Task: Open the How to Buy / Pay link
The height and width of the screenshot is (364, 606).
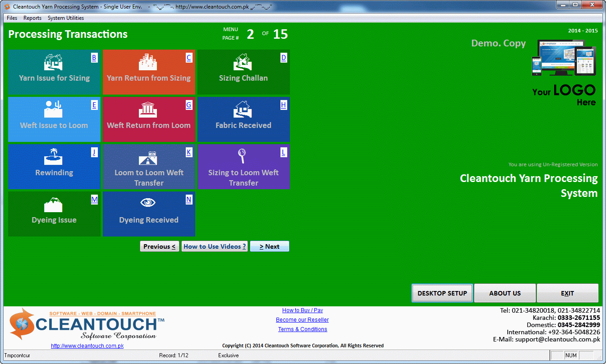Action: click(x=303, y=310)
